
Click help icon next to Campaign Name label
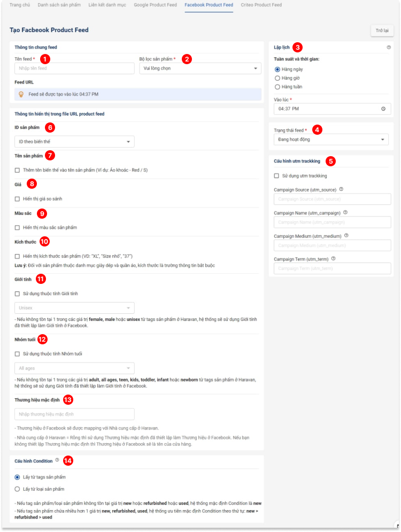point(345,212)
